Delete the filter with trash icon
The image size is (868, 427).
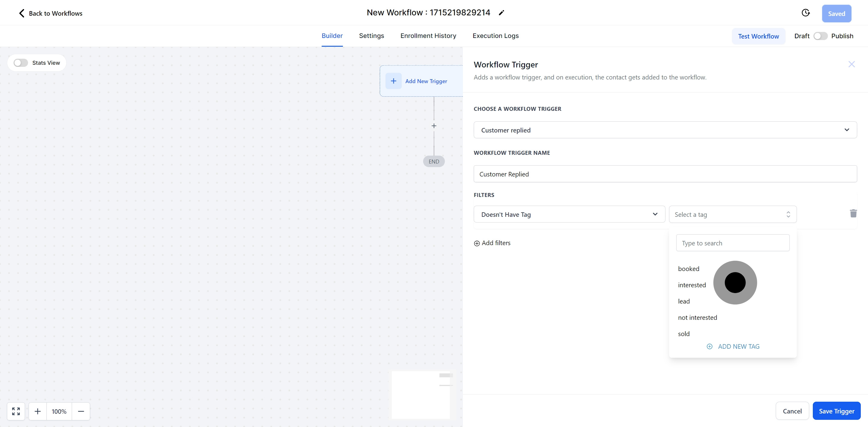click(853, 213)
